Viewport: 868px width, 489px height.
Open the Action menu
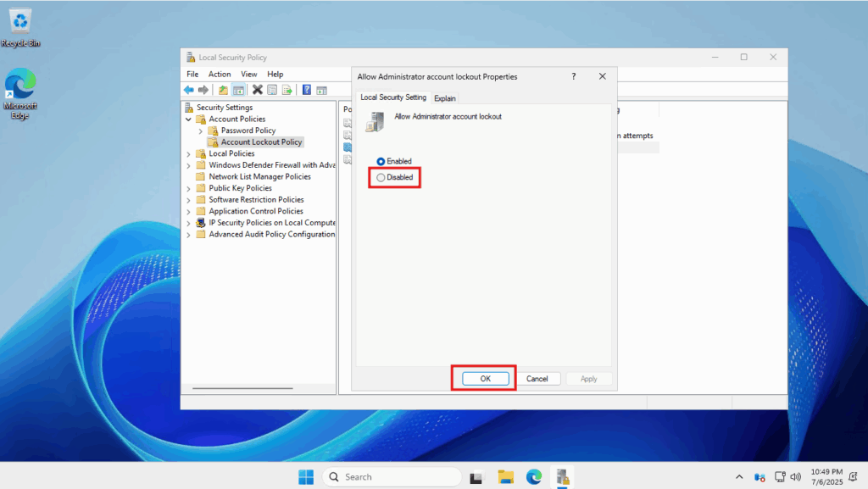click(219, 75)
